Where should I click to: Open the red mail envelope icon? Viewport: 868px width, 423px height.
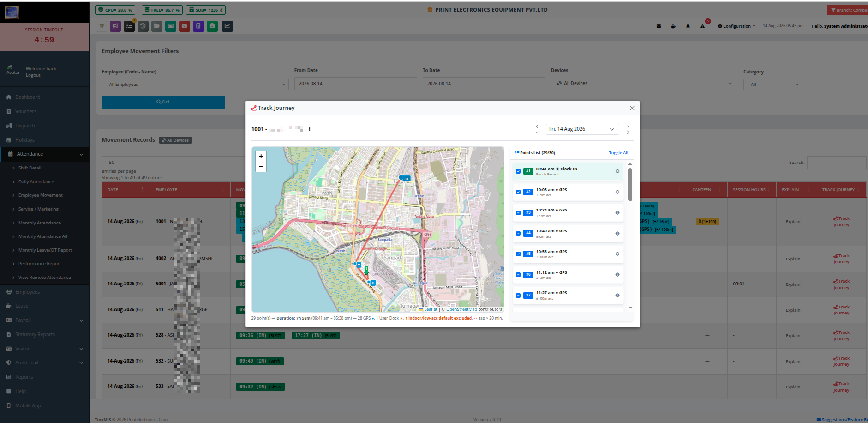pyautogui.click(x=185, y=26)
